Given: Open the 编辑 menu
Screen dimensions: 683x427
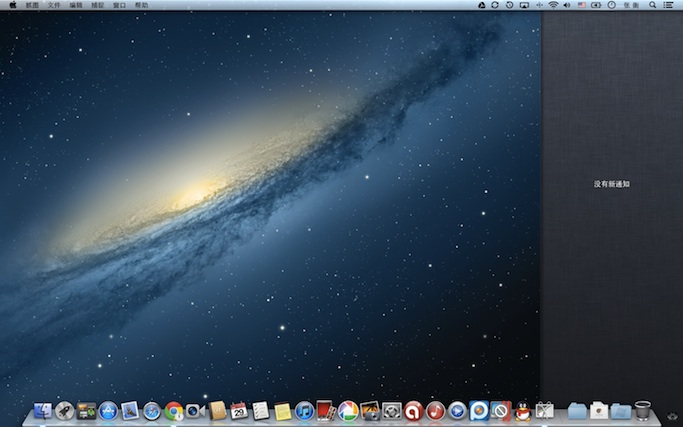Looking at the screenshot, I should [76, 5].
